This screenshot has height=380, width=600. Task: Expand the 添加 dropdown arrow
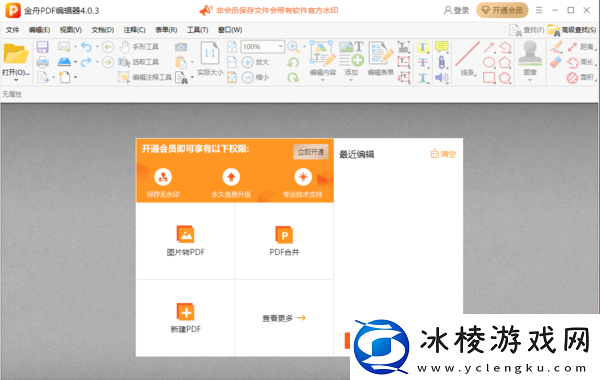351,80
